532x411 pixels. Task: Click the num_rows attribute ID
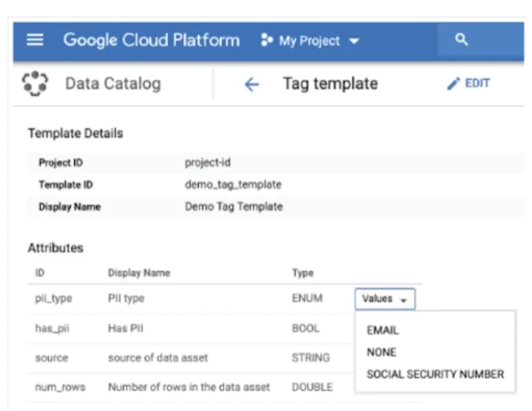(60, 387)
